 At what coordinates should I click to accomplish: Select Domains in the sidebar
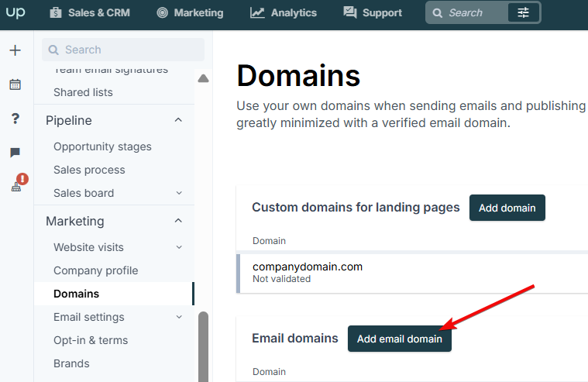point(114,294)
